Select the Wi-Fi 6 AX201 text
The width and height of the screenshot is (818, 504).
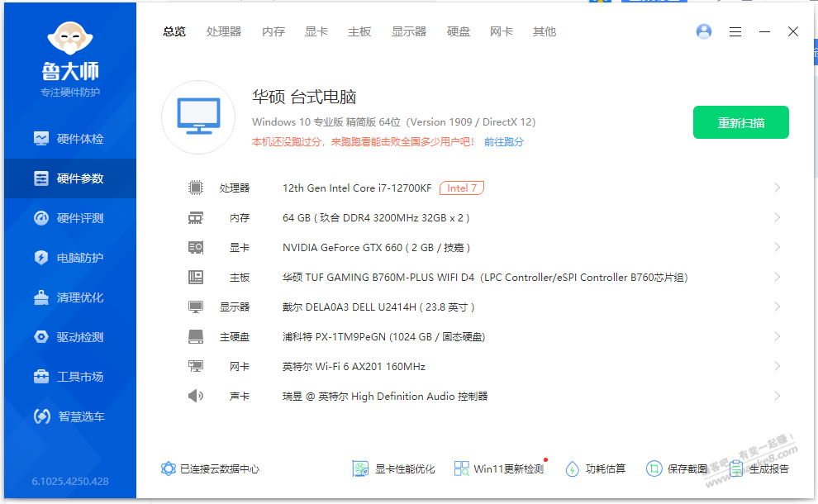pyautogui.click(x=354, y=367)
